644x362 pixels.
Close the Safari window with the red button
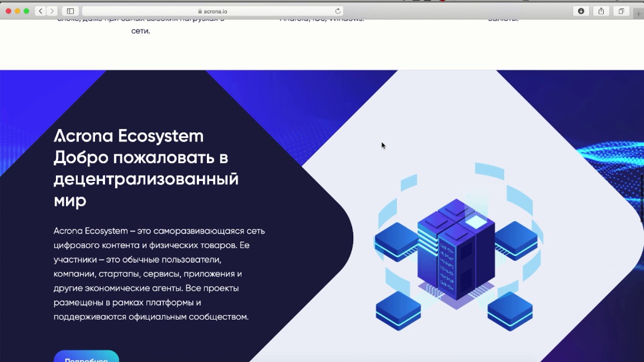click(x=9, y=11)
